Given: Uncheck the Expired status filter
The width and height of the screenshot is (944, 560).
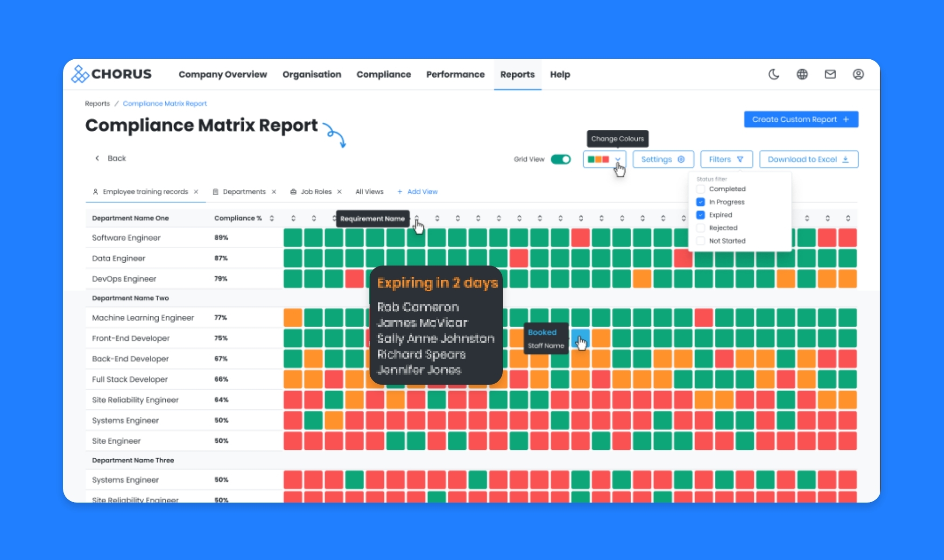Looking at the screenshot, I should [x=700, y=215].
